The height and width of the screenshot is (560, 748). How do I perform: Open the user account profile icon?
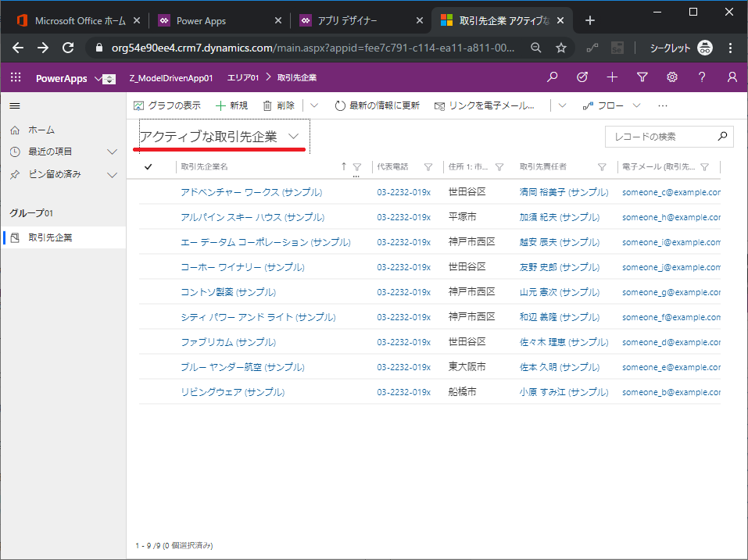click(x=732, y=77)
